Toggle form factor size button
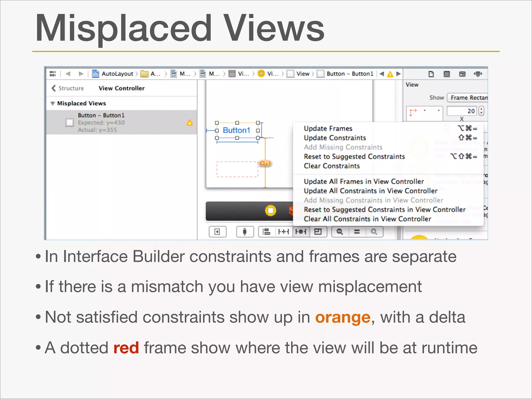 pyautogui.click(x=245, y=231)
